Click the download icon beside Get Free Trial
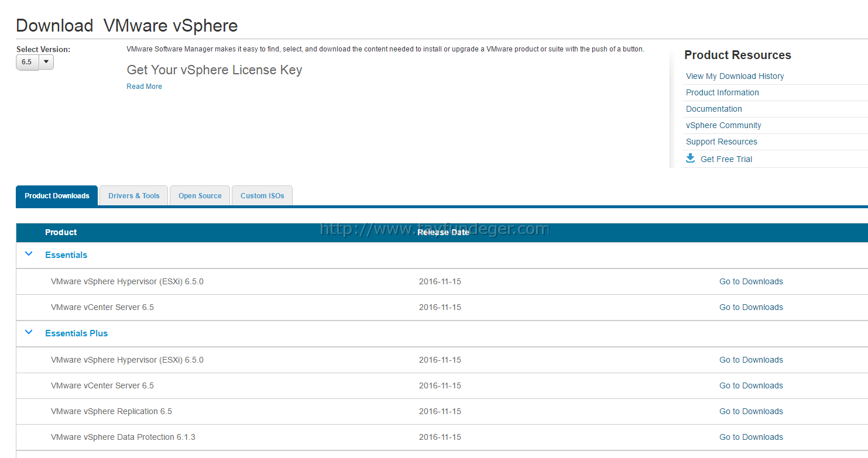 tap(691, 158)
